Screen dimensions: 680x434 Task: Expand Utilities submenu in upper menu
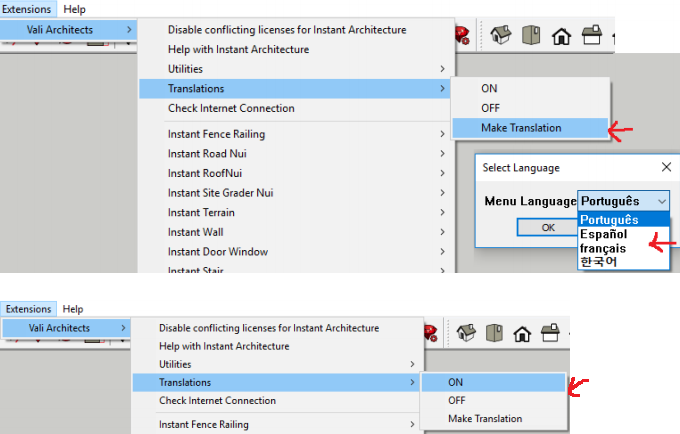pos(297,69)
